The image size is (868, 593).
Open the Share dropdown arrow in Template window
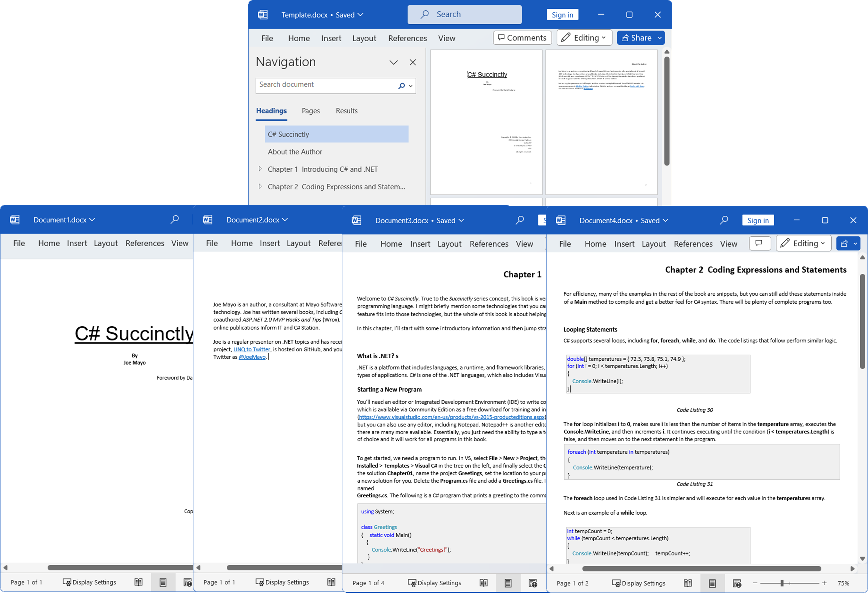tap(660, 38)
